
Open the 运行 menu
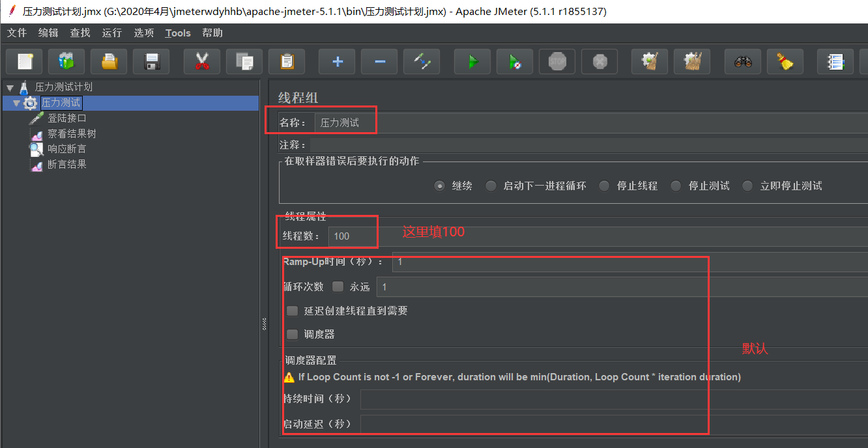[112, 33]
